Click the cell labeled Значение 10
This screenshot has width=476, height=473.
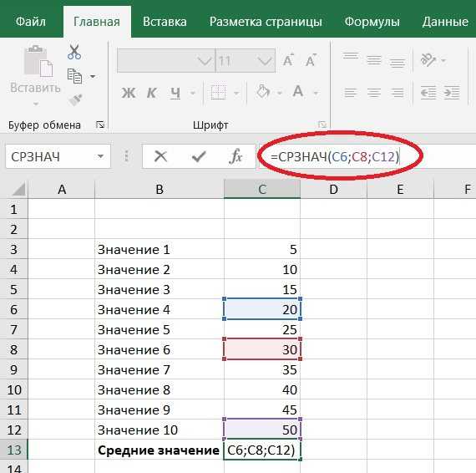[x=160, y=430]
